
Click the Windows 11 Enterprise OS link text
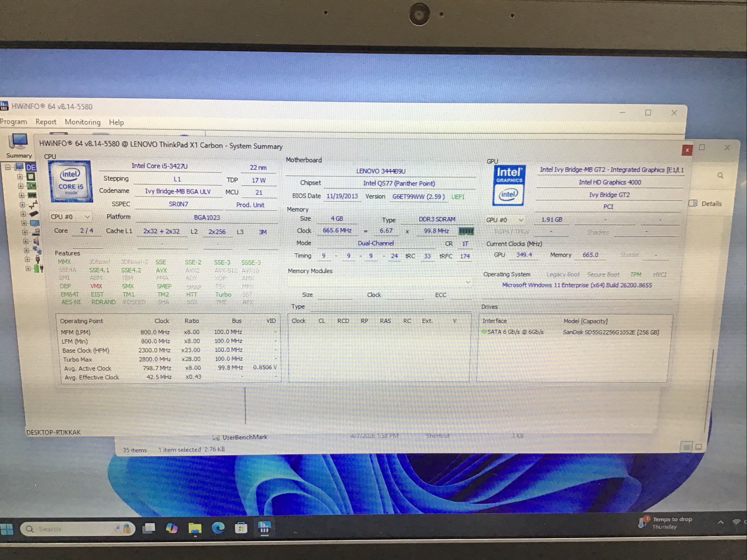point(577,285)
